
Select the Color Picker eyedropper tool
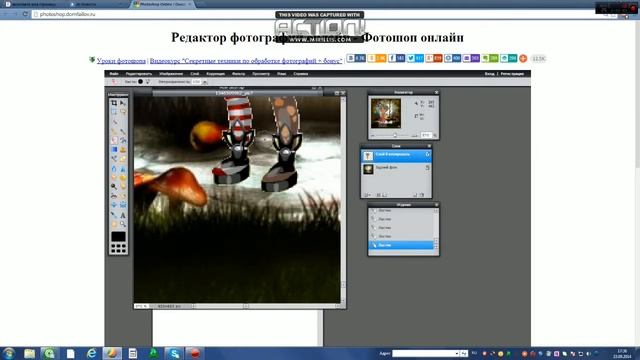point(114,215)
